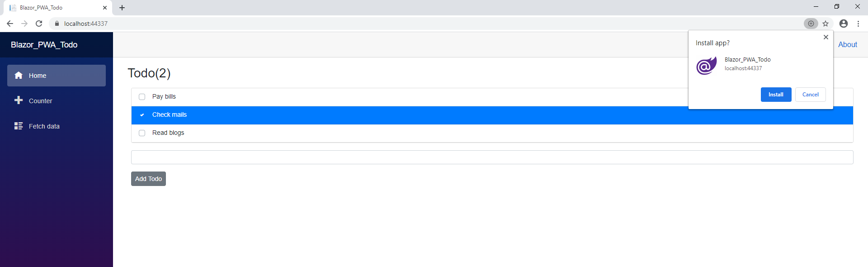Open the Chrome three-dot menu

point(858,24)
